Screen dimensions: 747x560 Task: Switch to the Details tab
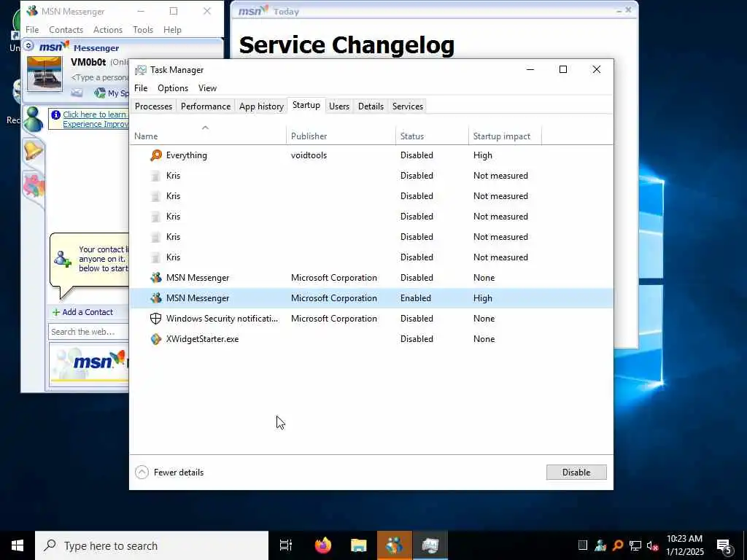tap(371, 106)
